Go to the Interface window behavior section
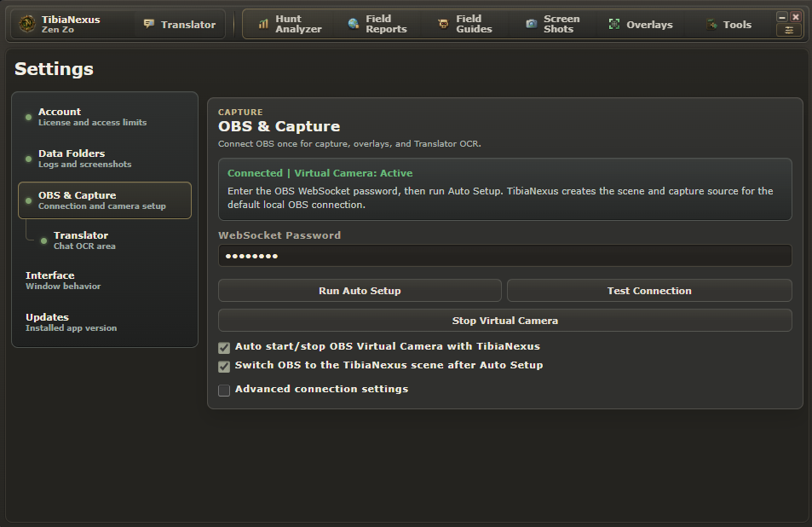Screen dimensions: 812x527 pos(105,281)
